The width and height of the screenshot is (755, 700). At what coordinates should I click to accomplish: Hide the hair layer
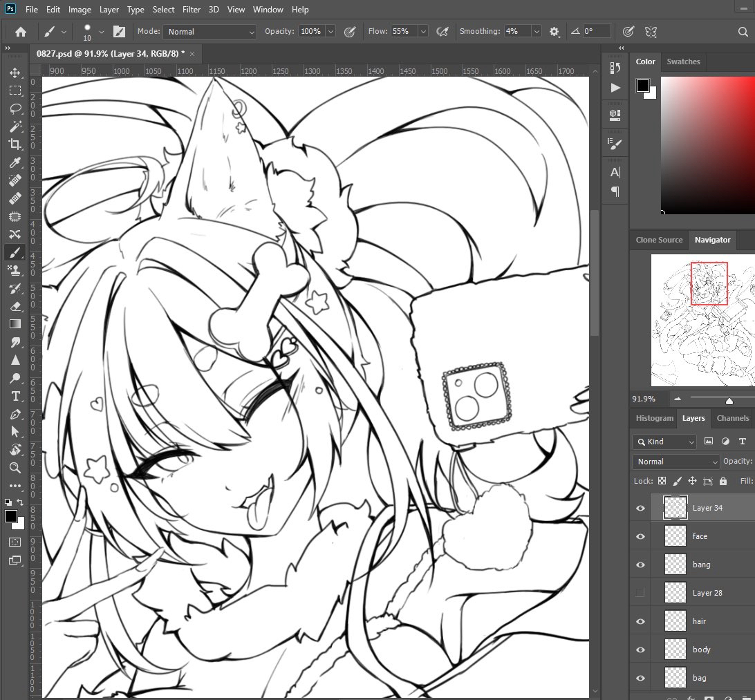click(640, 621)
